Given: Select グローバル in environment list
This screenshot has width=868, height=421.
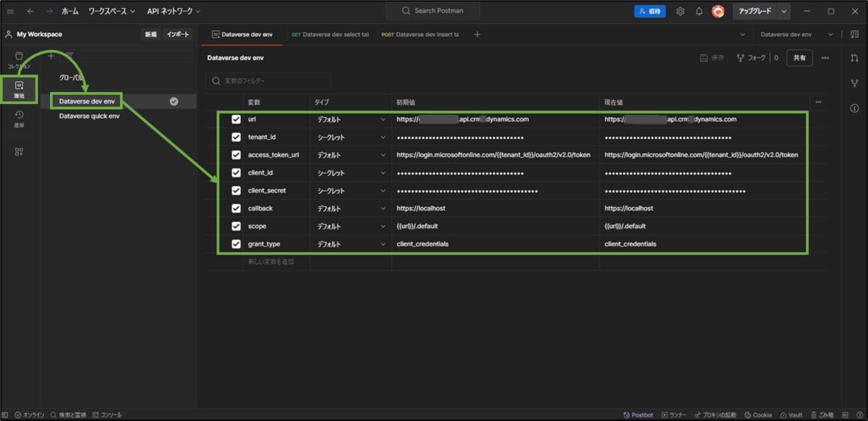Looking at the screenshot, I should pyautogui.click(x=72, y=77).
